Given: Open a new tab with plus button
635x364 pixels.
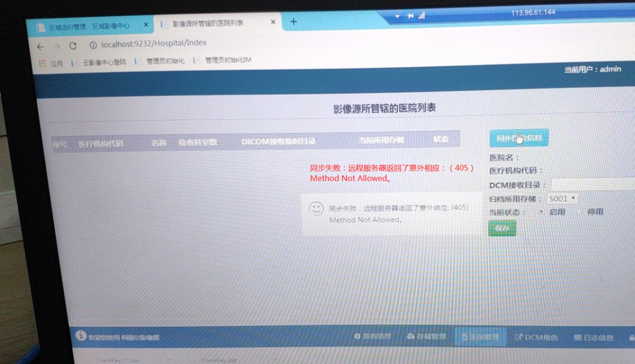Looking at the screenshot, I should tap(294, 22).
